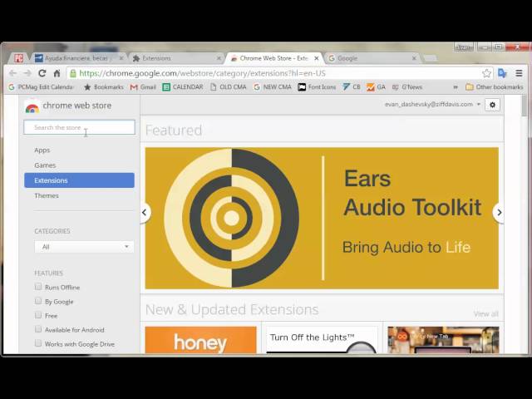Go to the Home page icon
This screenshot has height=399, width=532.
pos(57,73)
